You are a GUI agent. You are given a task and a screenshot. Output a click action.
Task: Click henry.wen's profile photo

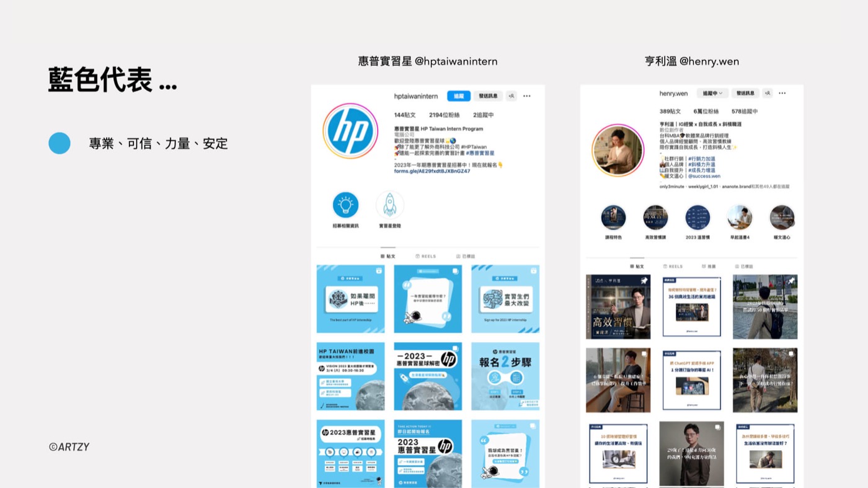tap(618, 150)
